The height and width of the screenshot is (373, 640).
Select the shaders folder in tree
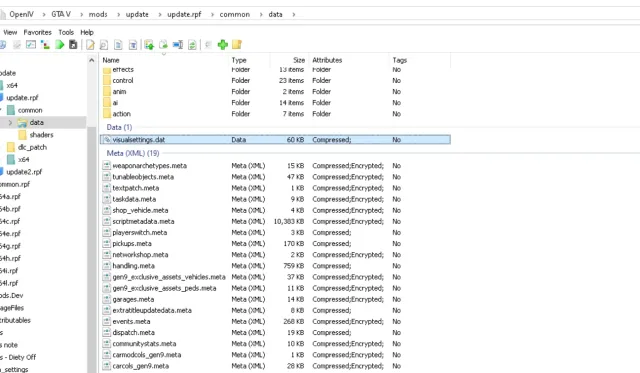coord(41,135)
